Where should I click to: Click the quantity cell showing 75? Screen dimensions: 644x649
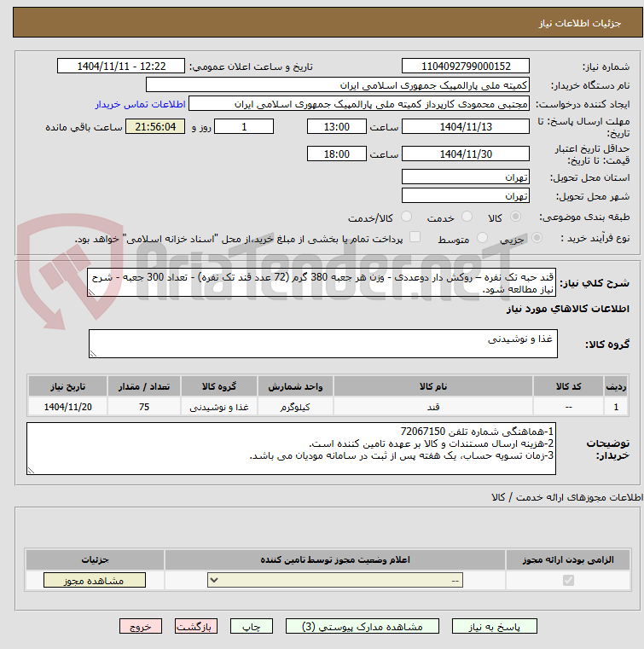[143, 407]
